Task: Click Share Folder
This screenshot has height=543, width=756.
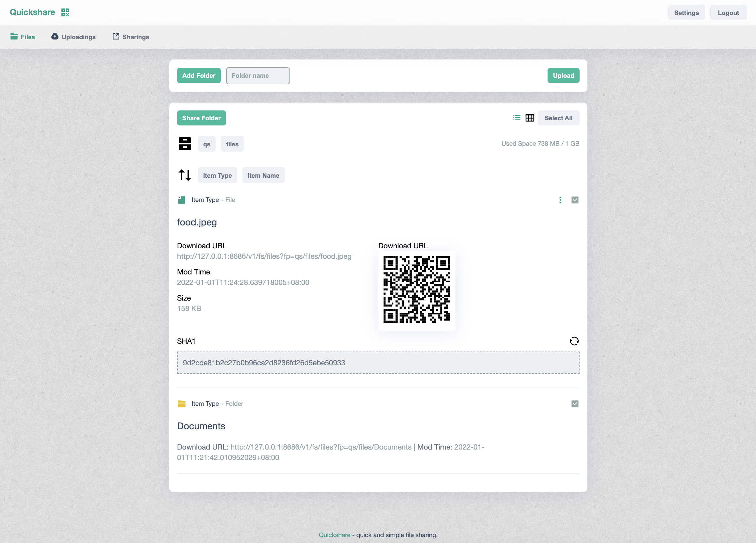Action: point(201,118)
